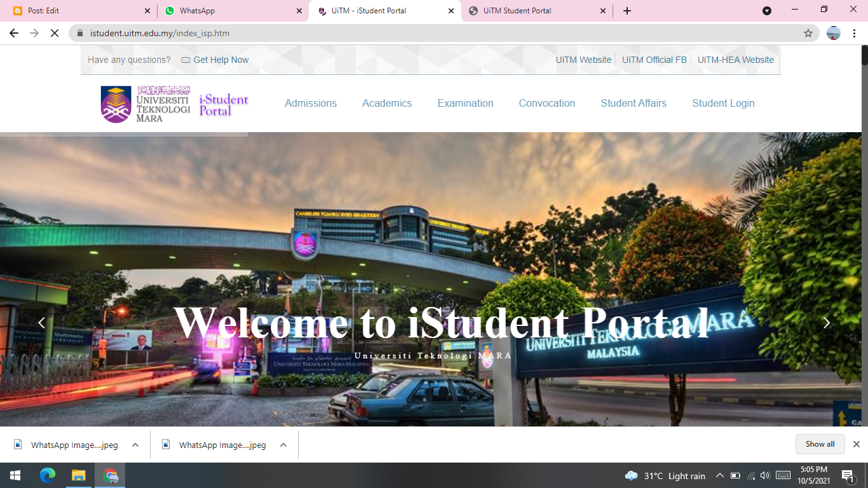Open the notification center icon
The image size is (868, 488).
[848, 475]
